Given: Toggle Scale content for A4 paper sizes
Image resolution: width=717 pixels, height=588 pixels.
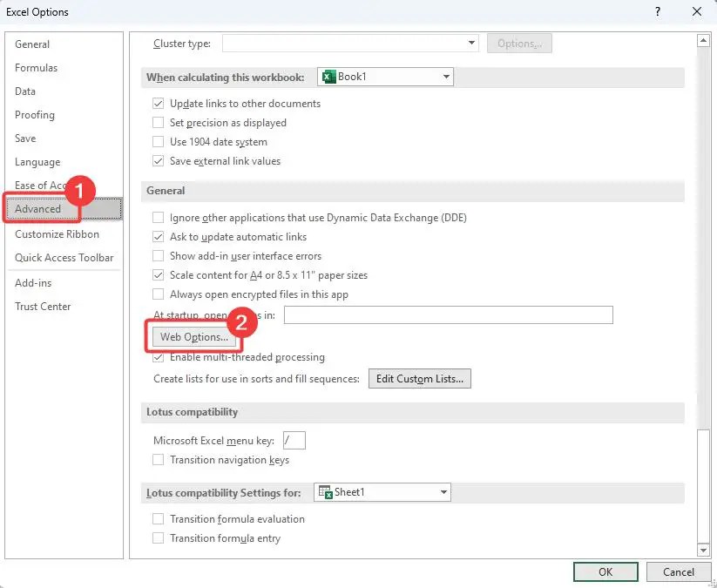Looking at the screenshot, I should coord(158,275).
